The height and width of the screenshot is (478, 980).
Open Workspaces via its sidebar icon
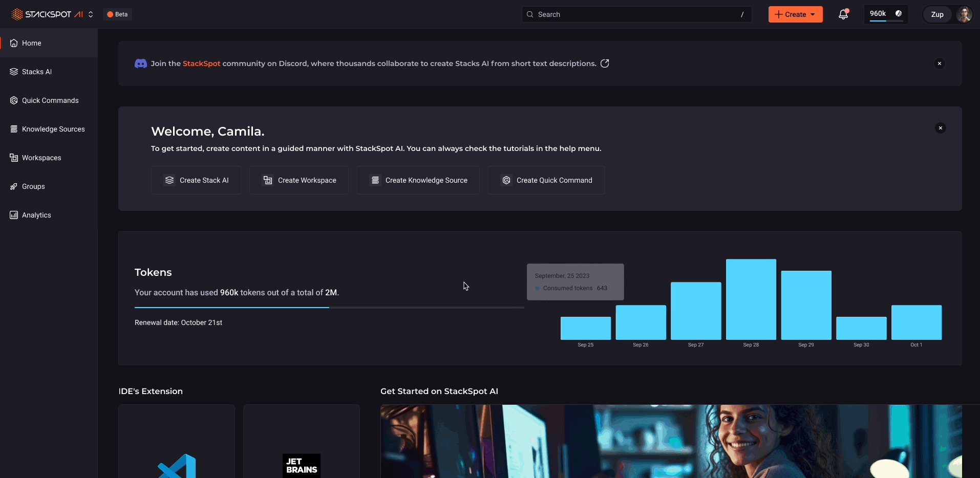click(13, 158)
